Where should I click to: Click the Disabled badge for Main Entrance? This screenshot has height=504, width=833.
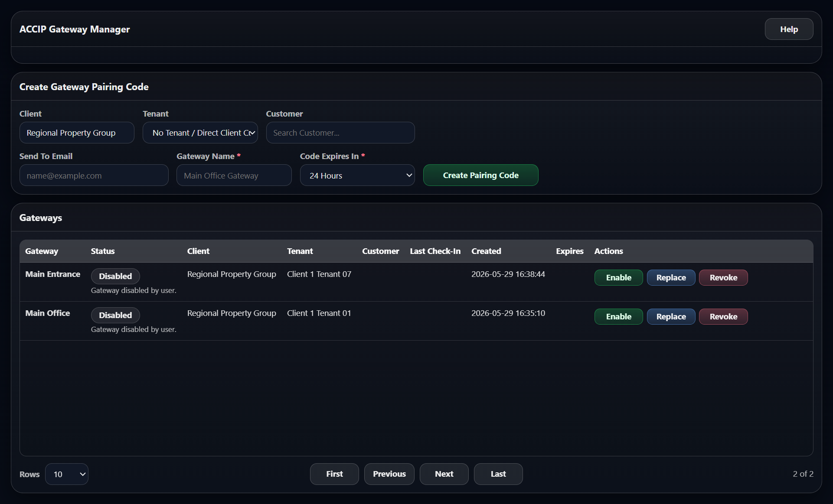pyautogui.click(x=115, y=276)
